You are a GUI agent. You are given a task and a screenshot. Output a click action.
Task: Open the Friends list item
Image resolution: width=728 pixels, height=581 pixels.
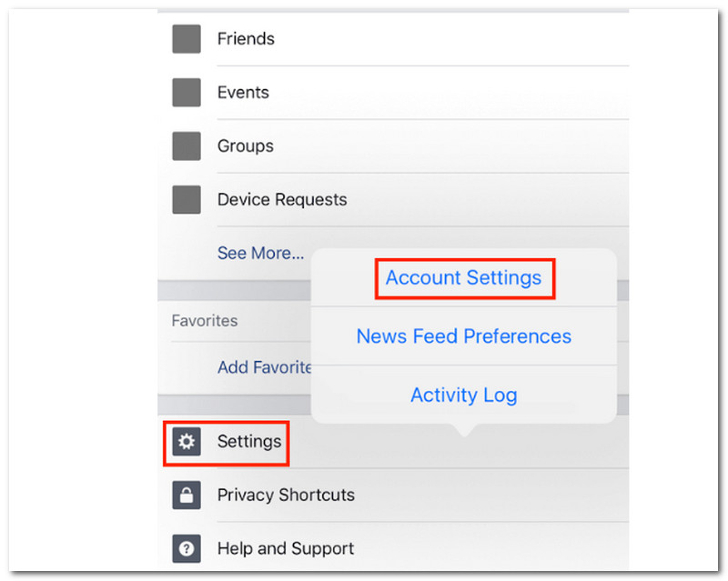246,39
